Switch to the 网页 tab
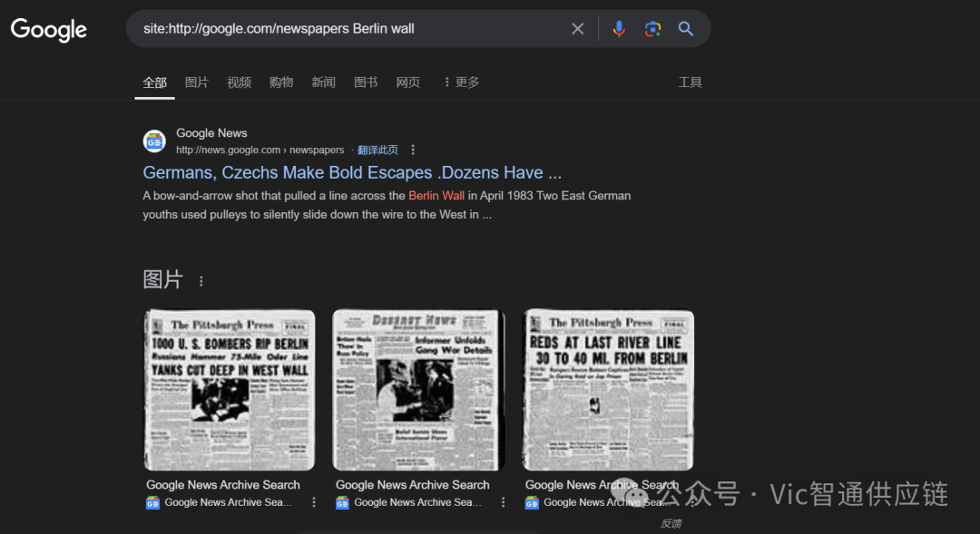Image resolution: width=980 pixels, height=534 pixels. pos(407,83)
